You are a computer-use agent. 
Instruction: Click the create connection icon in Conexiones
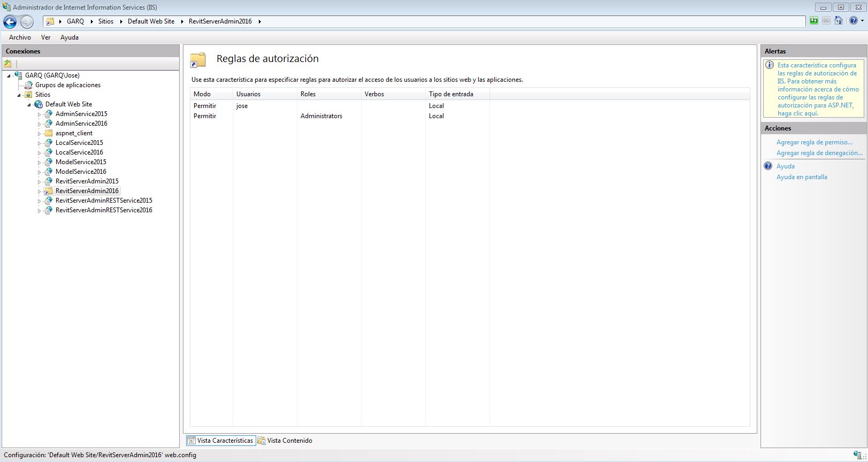point(8,64)
